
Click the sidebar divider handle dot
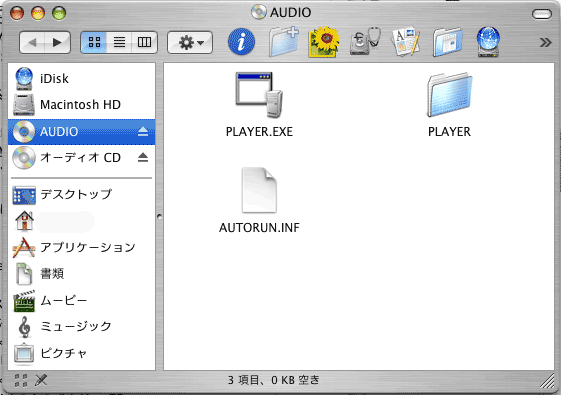[x=159, y=216]
